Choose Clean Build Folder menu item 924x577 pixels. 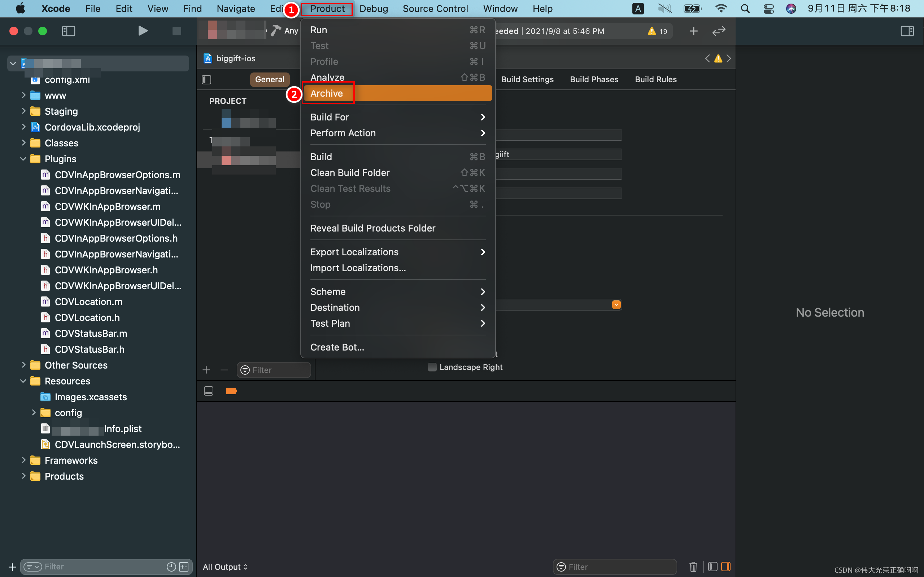[350, 172]
